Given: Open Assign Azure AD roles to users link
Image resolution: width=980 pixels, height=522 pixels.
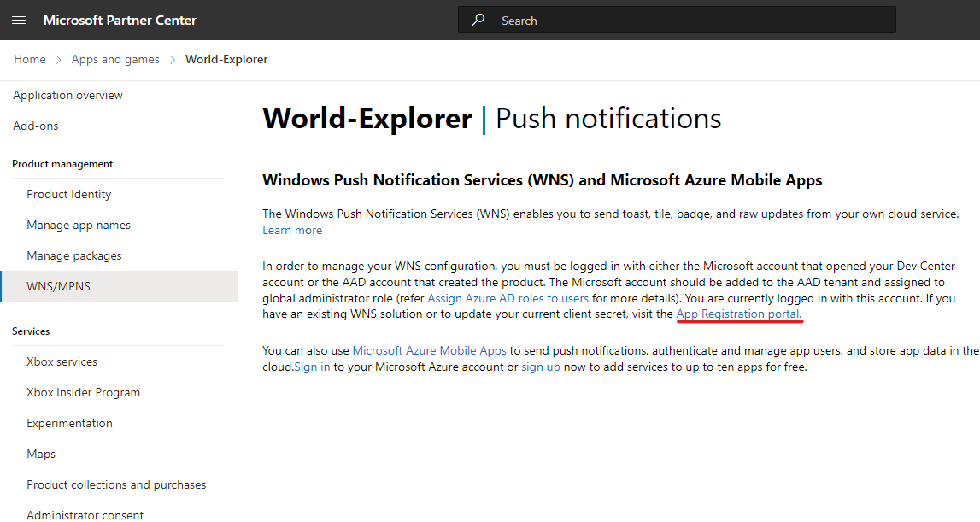Looking at the screenshot, I should coord(508,298).
